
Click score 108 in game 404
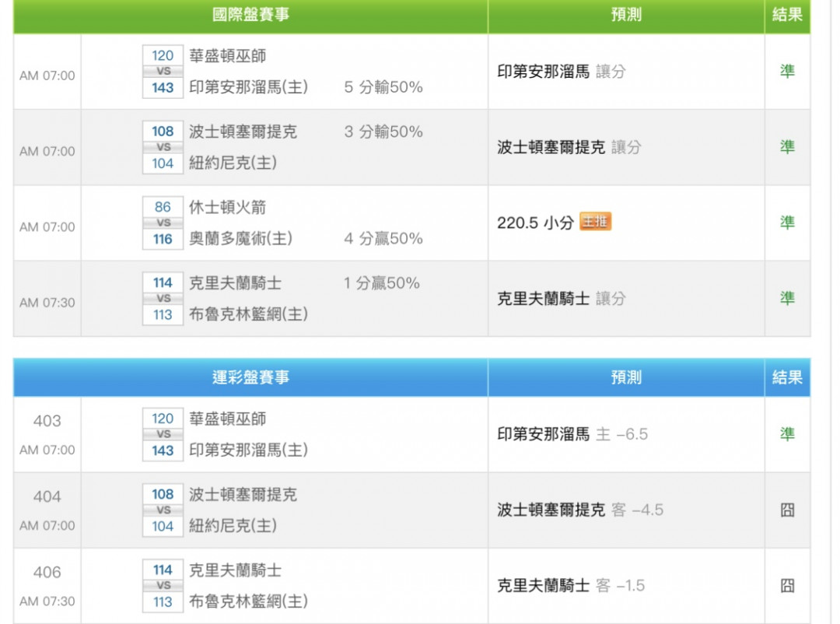coord(163,494)
